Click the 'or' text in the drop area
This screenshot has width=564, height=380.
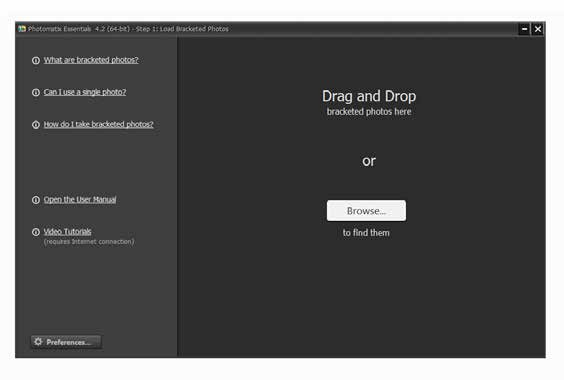coord(369,161)
